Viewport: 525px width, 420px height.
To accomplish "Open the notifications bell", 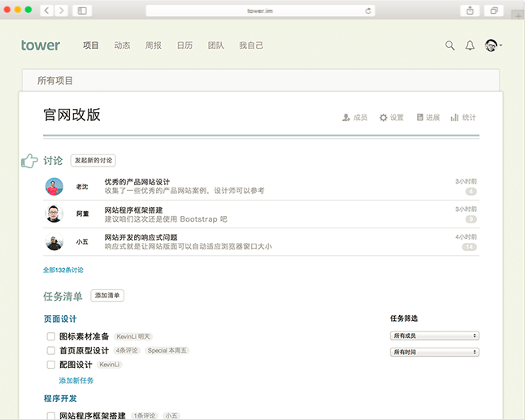I will 470,45.
